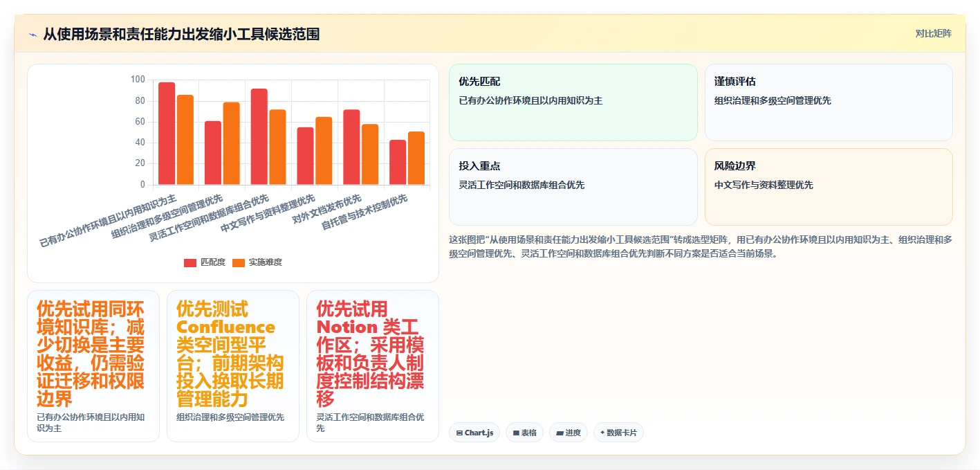Select the data card 优先测试 Confluence 类空间型平台
The width and height of the screenshot is (980, 470).
[233, 366]
